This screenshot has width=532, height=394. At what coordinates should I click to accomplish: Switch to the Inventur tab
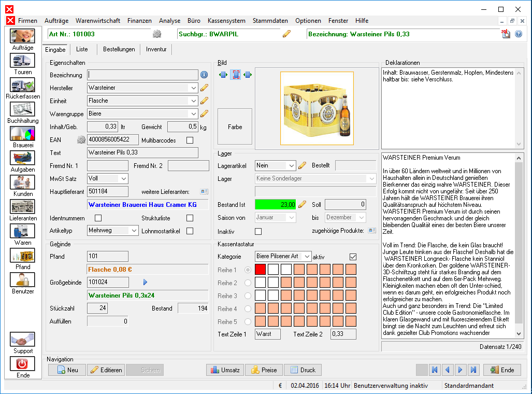coord(156,49)
